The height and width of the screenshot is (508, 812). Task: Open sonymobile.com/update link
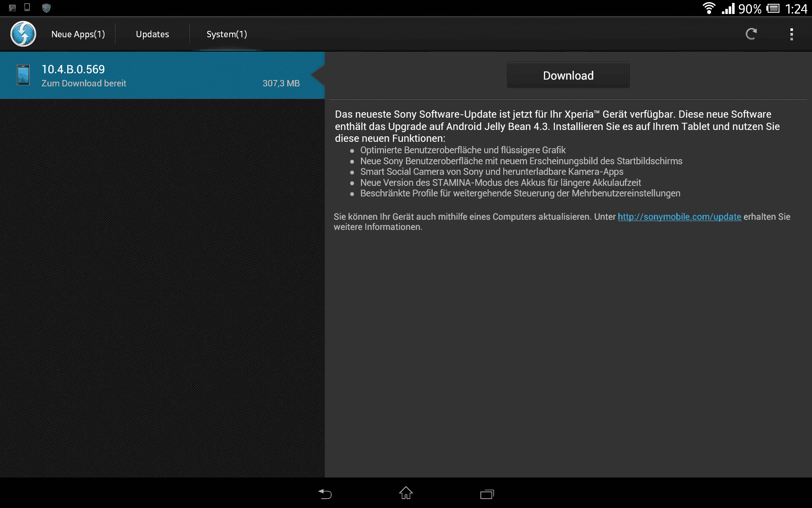[679, 217]
